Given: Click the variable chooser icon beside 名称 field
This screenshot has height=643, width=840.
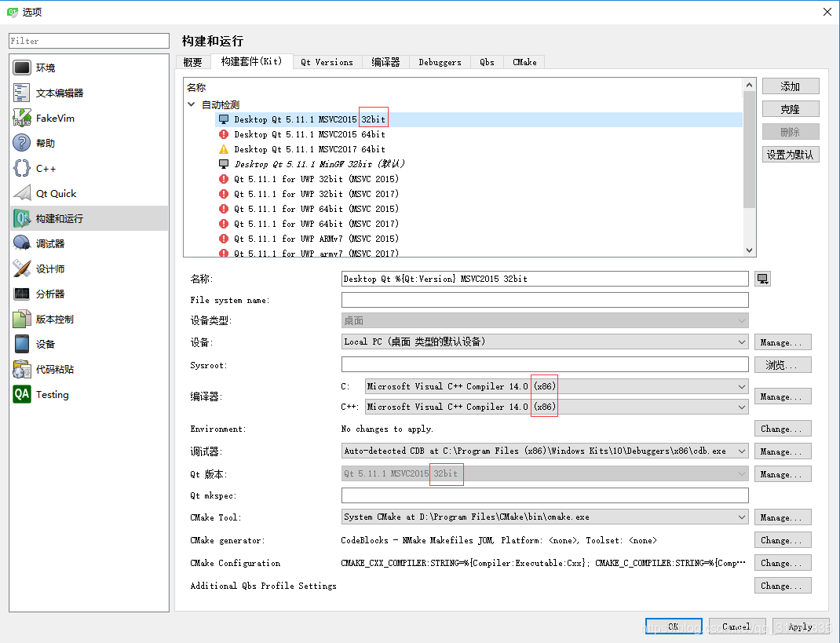Looking at the screenshot, I should [x=761, y=278].
